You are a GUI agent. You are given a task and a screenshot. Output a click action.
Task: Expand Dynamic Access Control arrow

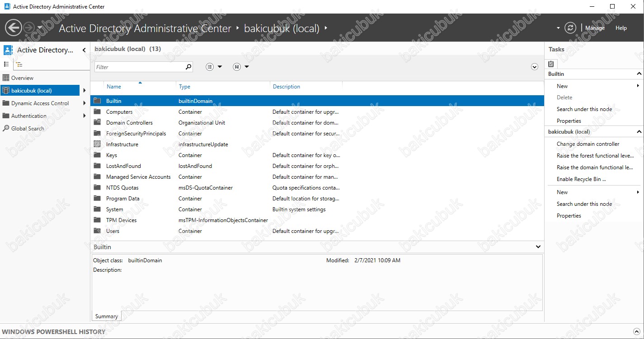pos(85,103)
